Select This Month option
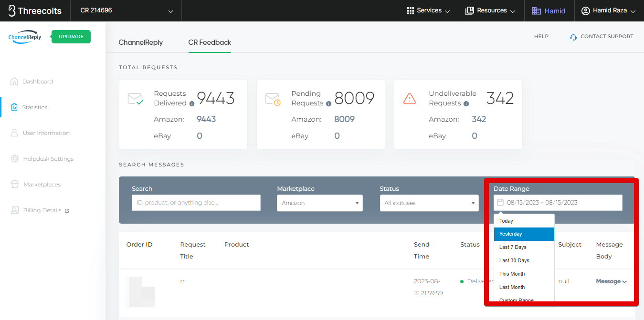The image size is (644, 320). coord(524,274)
